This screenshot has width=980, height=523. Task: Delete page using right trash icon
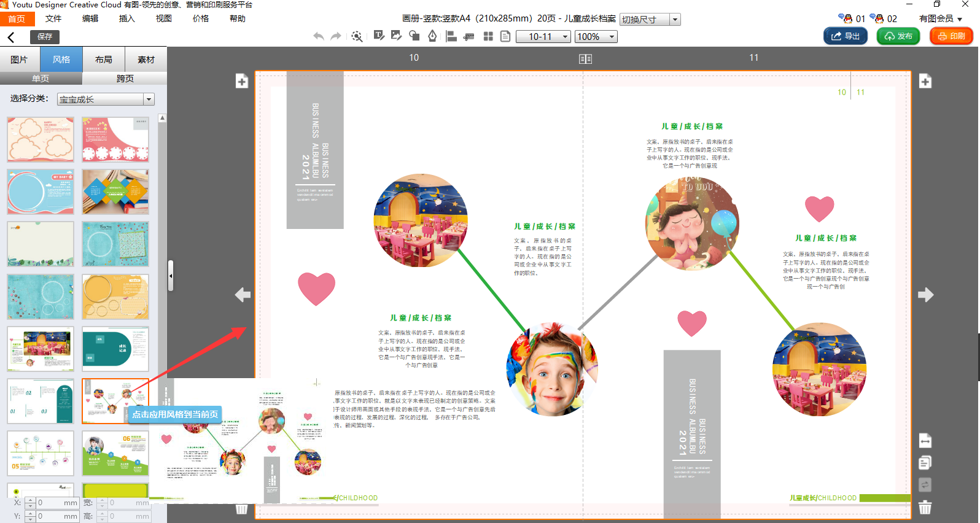925,508
